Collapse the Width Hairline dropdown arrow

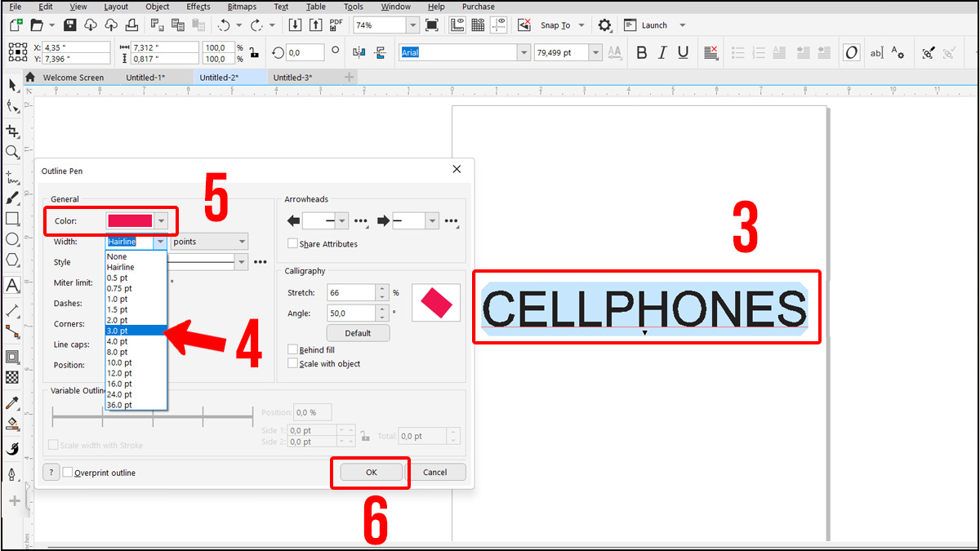click(160, 242)
